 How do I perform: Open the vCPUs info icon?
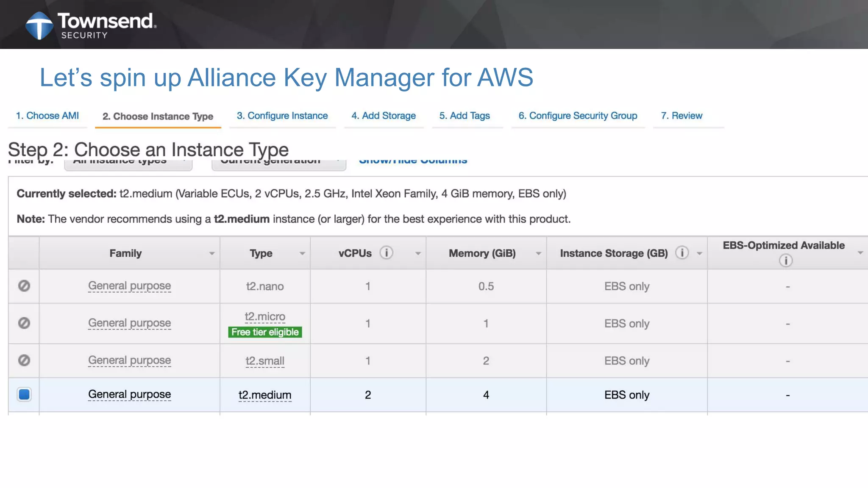pyautogui.click(x=386, y=253)
